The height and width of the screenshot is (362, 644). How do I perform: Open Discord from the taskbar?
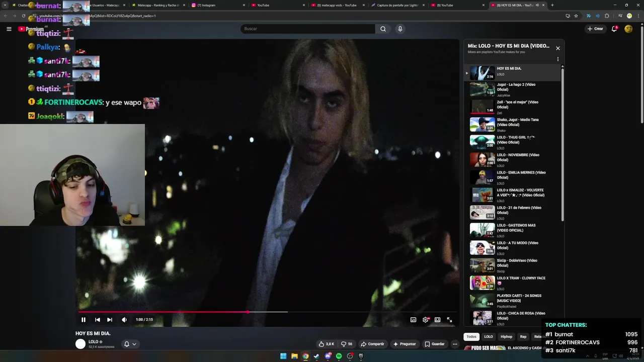[x=328, y=356]
